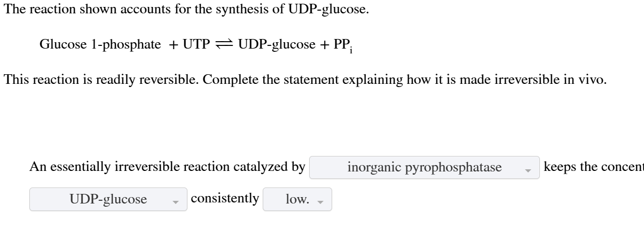Click the word 'consistently'
This screenshot has width=644, height=227.
[x=225, y=199]
